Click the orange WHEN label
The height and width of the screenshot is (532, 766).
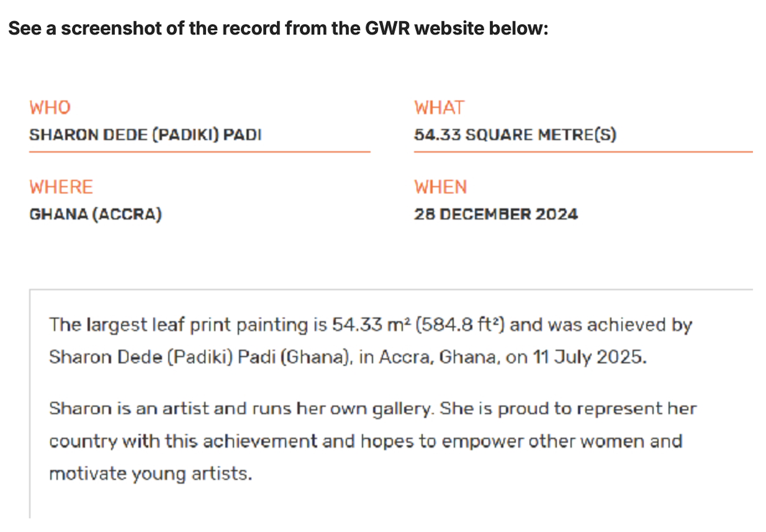pos(440,187)
